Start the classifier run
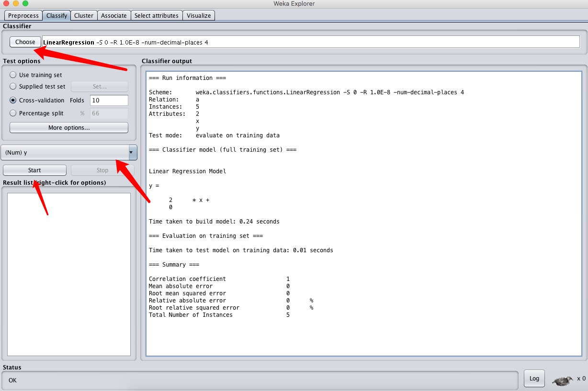 (34, 170)
